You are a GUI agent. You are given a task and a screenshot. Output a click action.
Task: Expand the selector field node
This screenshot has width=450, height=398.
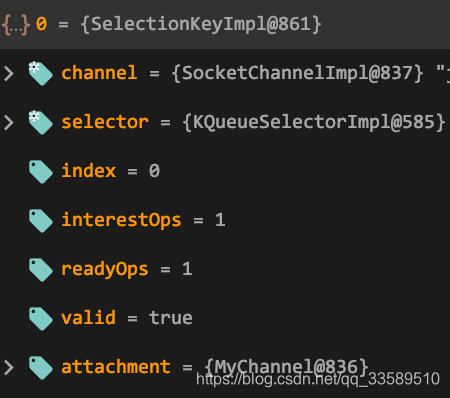tap(9, 122)
